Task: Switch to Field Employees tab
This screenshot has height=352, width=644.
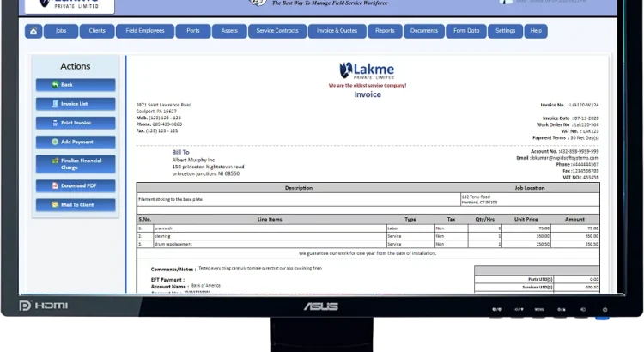Action: click(145, 31)
